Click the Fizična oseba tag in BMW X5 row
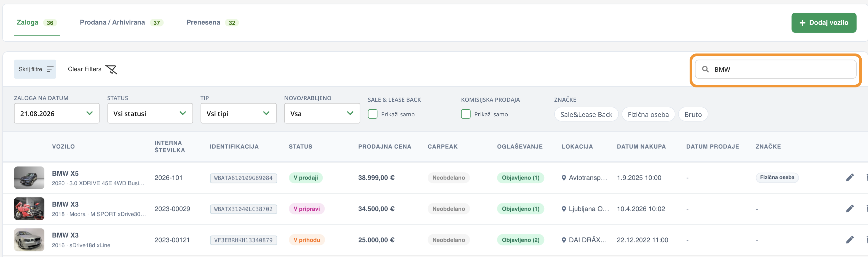868x257 pixels. tap(777, 178)
